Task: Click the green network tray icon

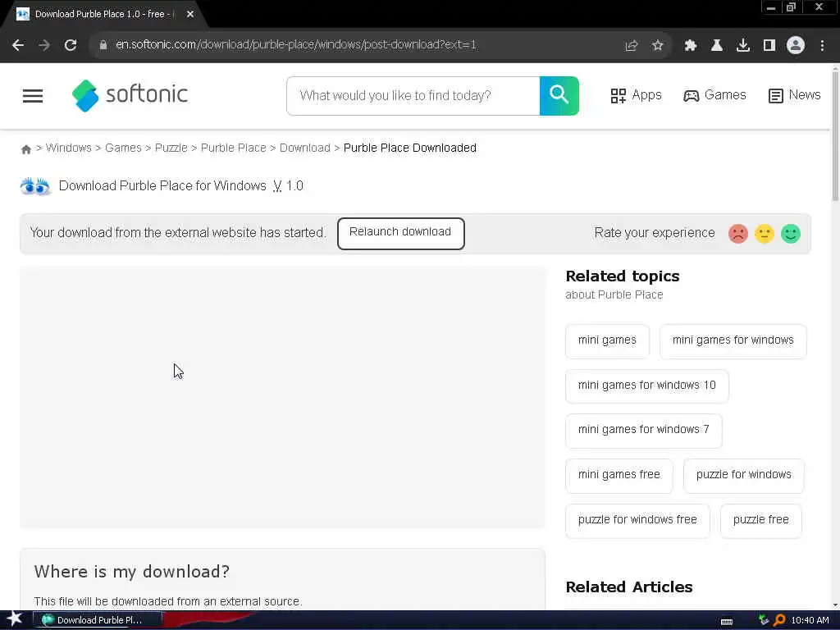Action: (x=764, y=620)
